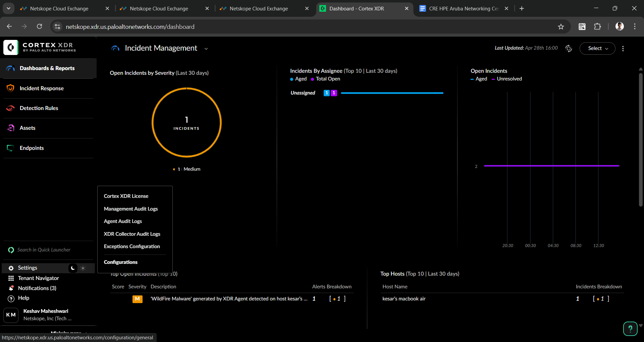644x342 pixels.
Task: Click the KM user avatar
Action: pos(11,315)
